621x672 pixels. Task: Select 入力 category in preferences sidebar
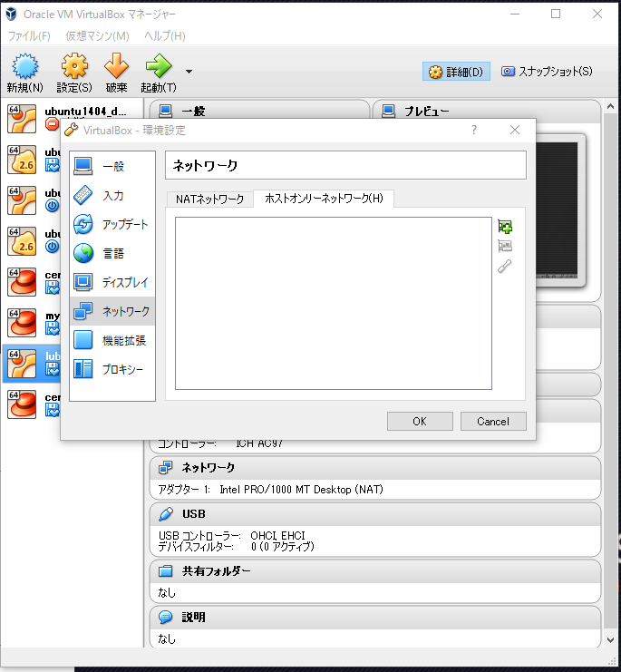pos(112,195)
